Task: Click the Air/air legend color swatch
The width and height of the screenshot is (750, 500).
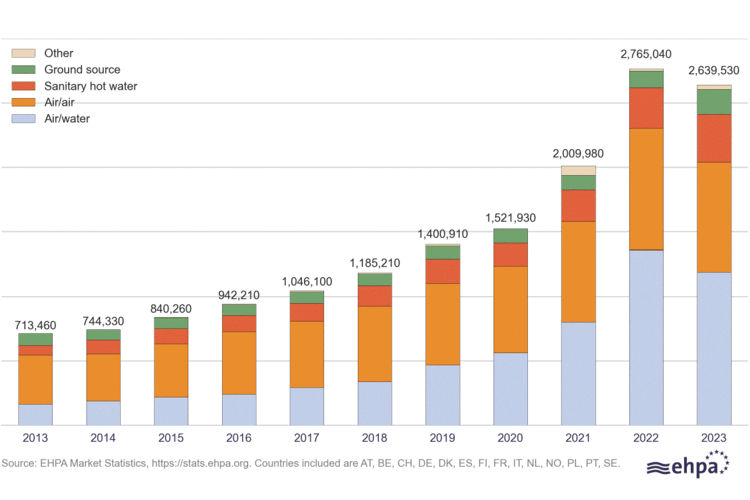Action: [x=24, y=103]
